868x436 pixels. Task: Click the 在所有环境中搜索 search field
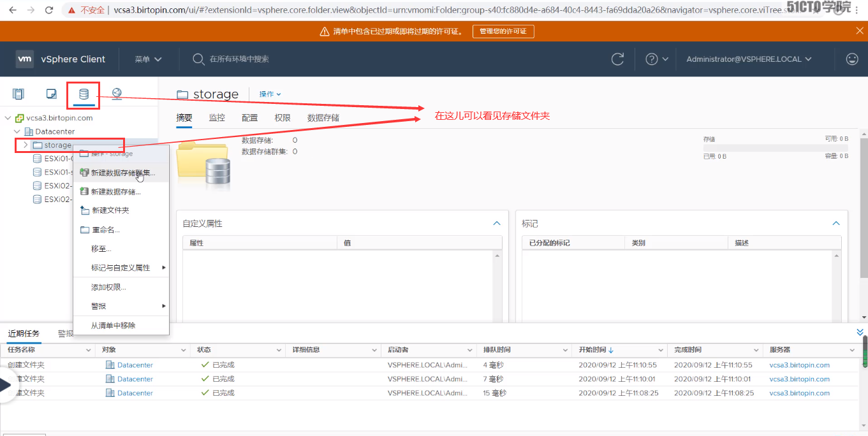coord(240,59)
